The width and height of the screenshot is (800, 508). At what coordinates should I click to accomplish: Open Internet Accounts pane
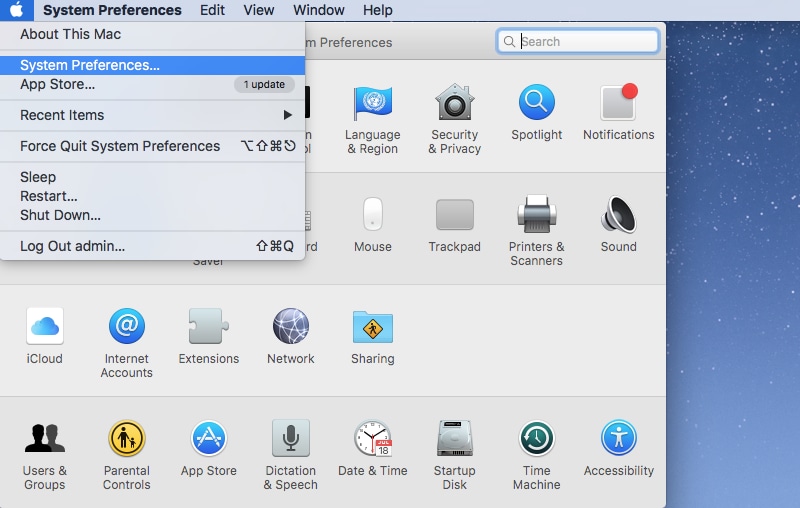(127, 343)
